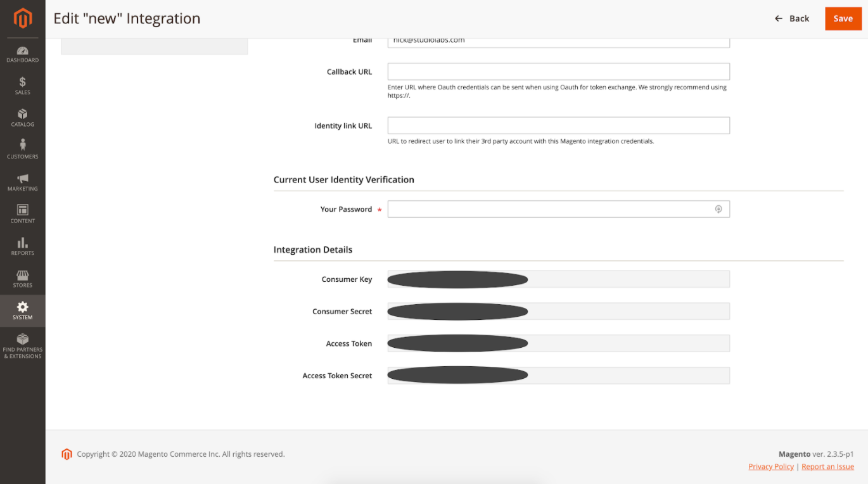Click the Your Password label
The image size is (868, 484).
(346, 209)
